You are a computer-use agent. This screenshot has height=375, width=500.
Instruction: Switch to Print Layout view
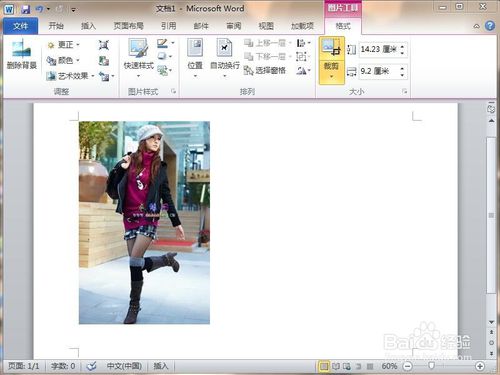[324, 366]
